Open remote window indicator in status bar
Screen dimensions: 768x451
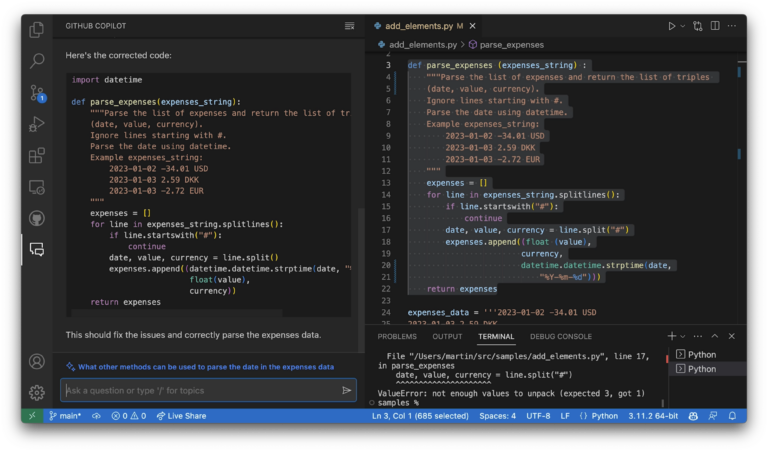point(32,416)
